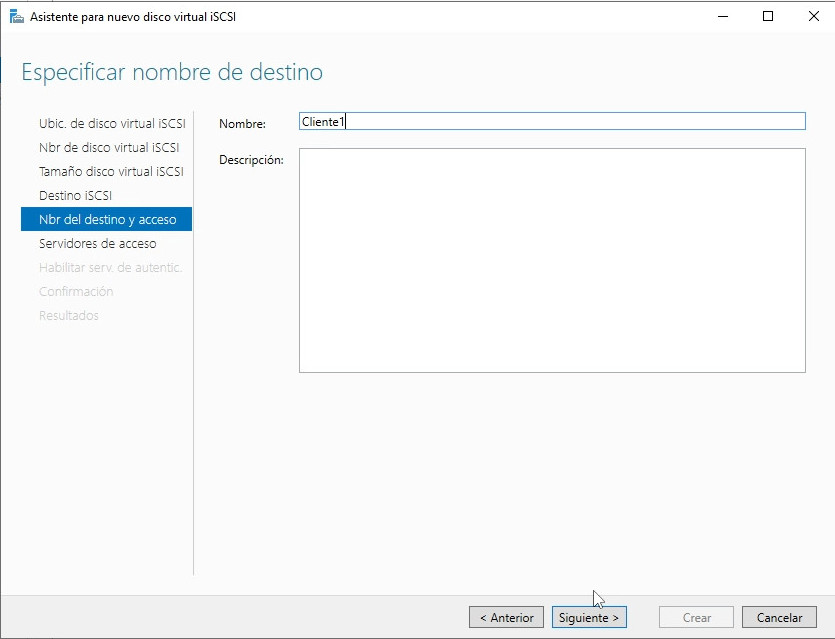
Task: Open Nbr de disco virtual iSCSI step
Action: click(x=108, y=148)
